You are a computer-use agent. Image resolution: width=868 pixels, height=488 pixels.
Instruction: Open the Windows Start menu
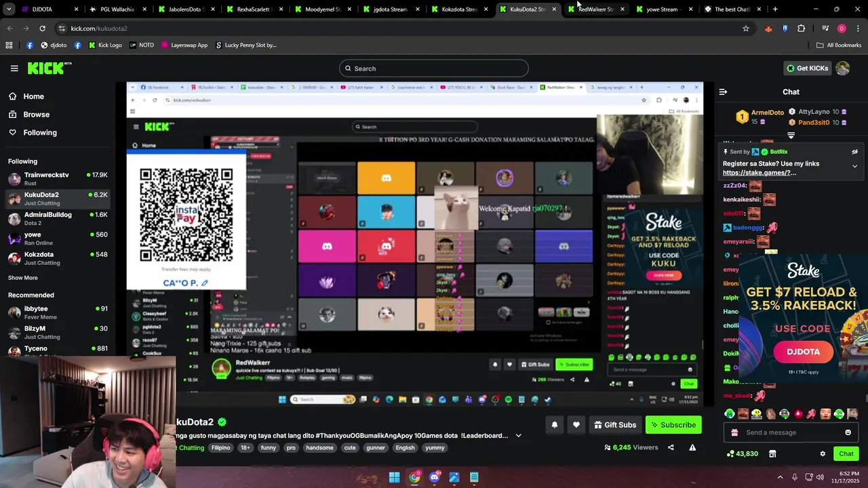(394, 477)
